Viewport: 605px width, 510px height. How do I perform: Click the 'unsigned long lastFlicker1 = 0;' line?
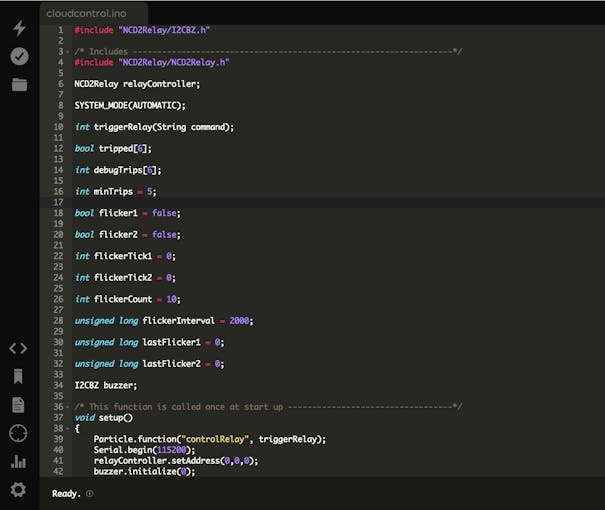tap(149, 342)
